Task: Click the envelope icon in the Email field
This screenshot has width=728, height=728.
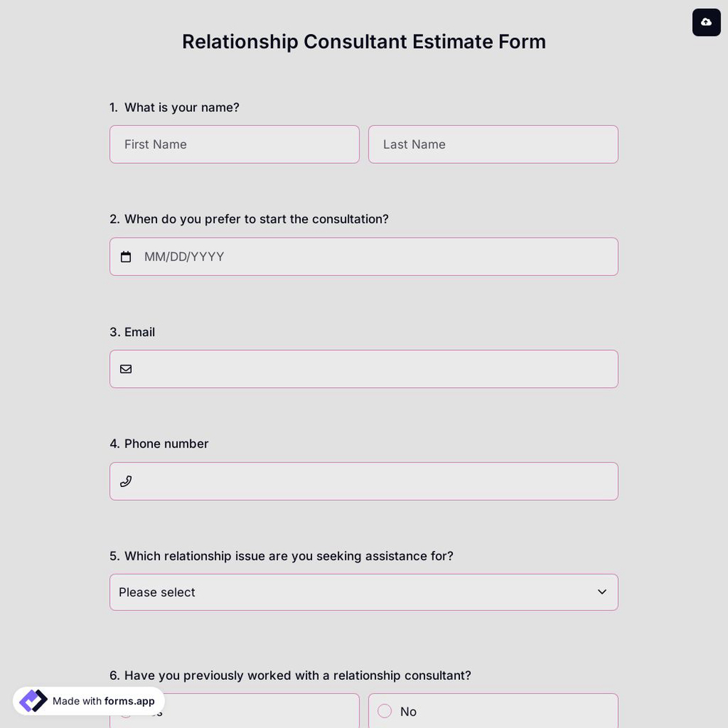Action: pyautogui.click(x=125, y=368)
